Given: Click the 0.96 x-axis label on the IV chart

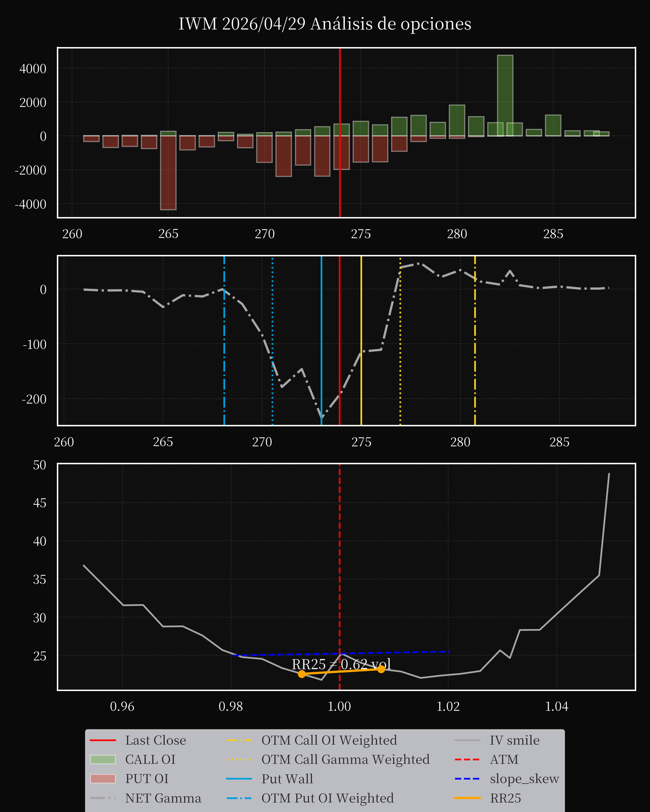Looking at the screenshot, I should (x=122, y=706).
